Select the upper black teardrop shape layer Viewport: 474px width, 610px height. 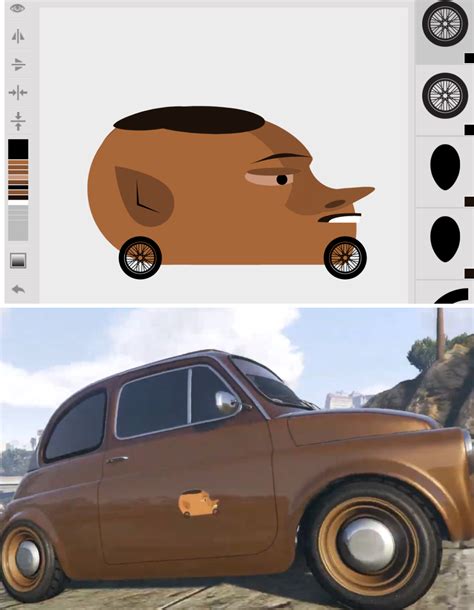tap(445, 167)
